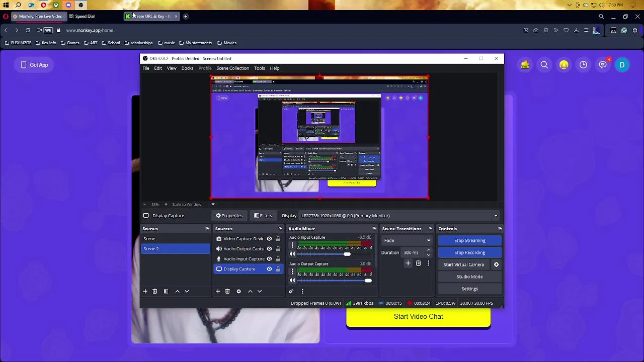
Task: Open the OBS Edit menu
Action: click(158, 68)
